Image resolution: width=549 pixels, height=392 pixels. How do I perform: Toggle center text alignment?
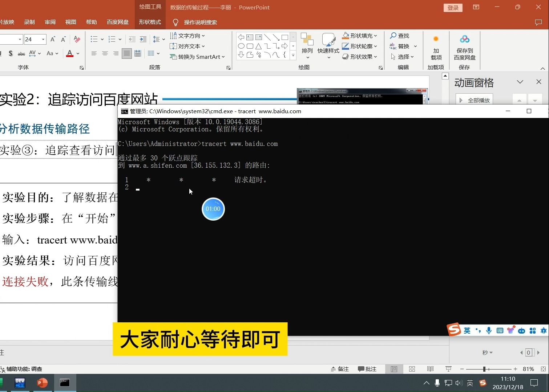point(105,53)
